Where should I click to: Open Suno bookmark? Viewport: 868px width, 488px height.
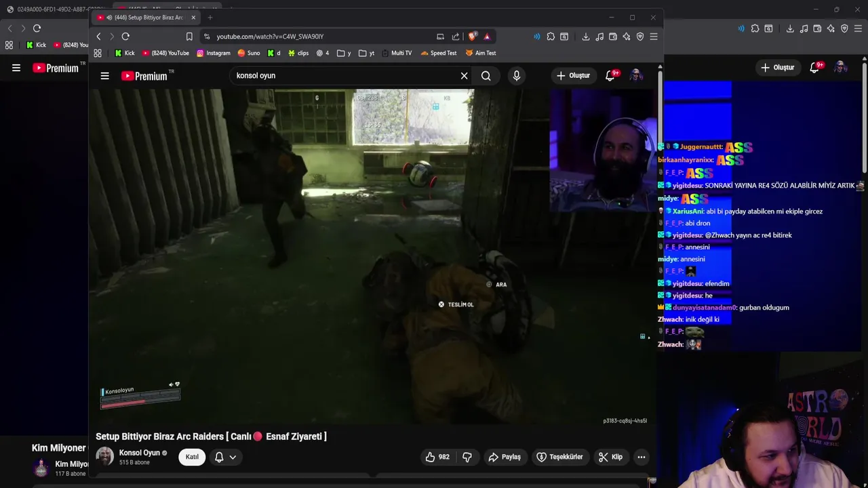[x=249, y=53]
